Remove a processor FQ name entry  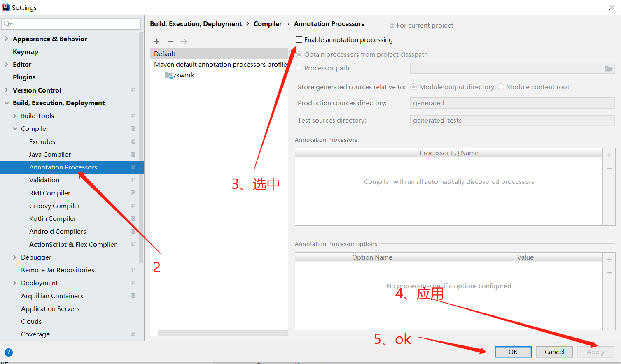coord(609,169)
